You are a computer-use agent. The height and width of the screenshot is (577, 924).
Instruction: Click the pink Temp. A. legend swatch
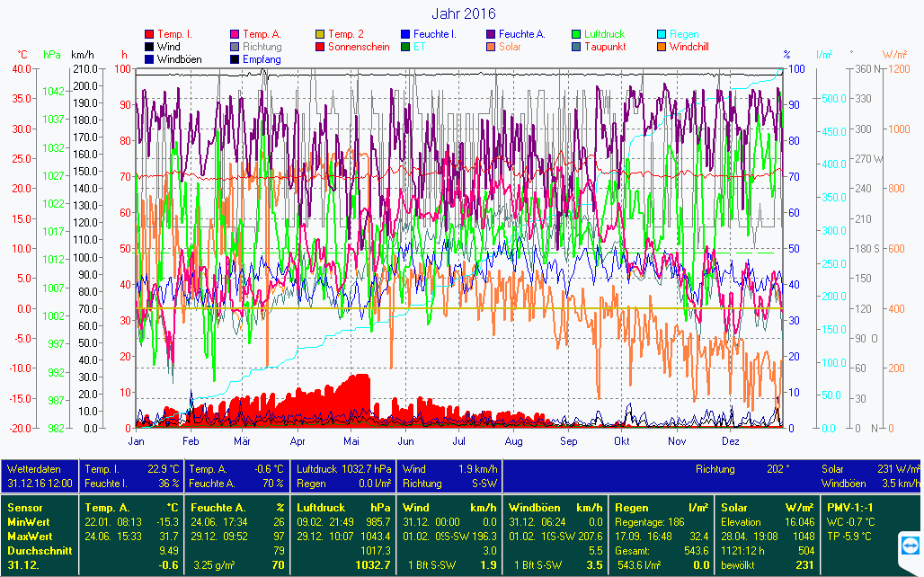(235, 34)
